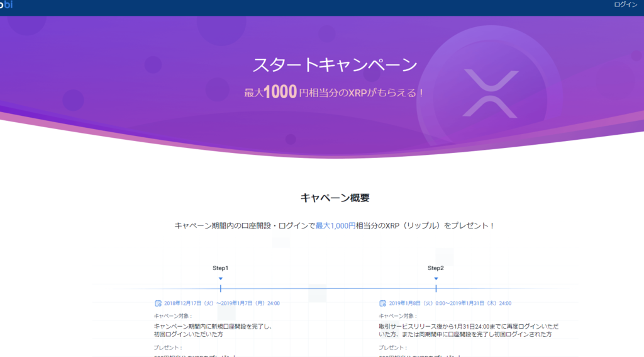
Task: Click the 最大1000円相当分のXRPがもらえる subtitle
Action: point(334,92)
